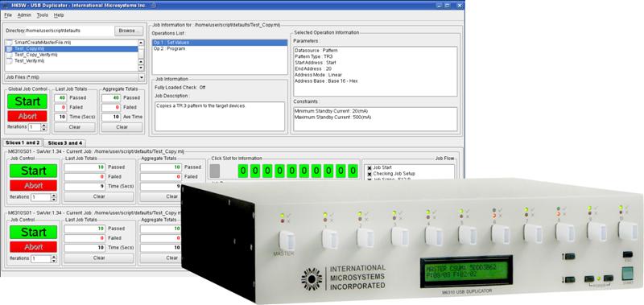Select Test_Verify.mlj in the file list
The width and height of the screenshot is (644, 305).
[x=29, y=60]
